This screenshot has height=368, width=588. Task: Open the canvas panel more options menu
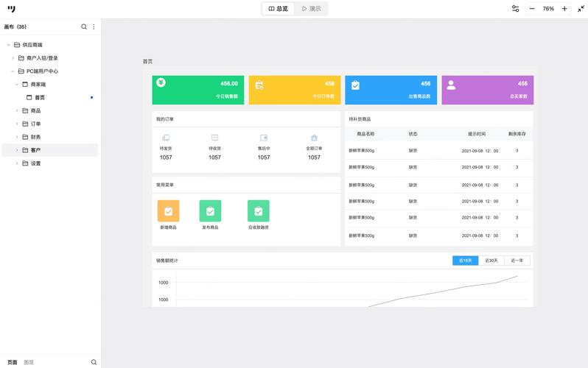[94, 26]
